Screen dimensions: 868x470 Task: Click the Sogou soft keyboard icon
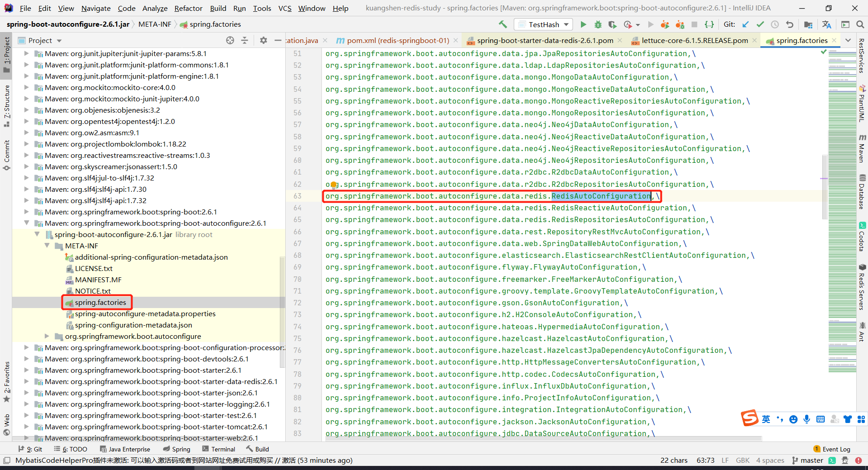point(821,419)
